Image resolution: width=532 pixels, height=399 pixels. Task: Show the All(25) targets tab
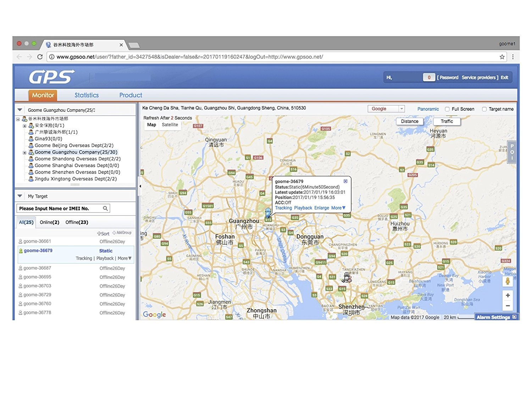pos(26,222)
